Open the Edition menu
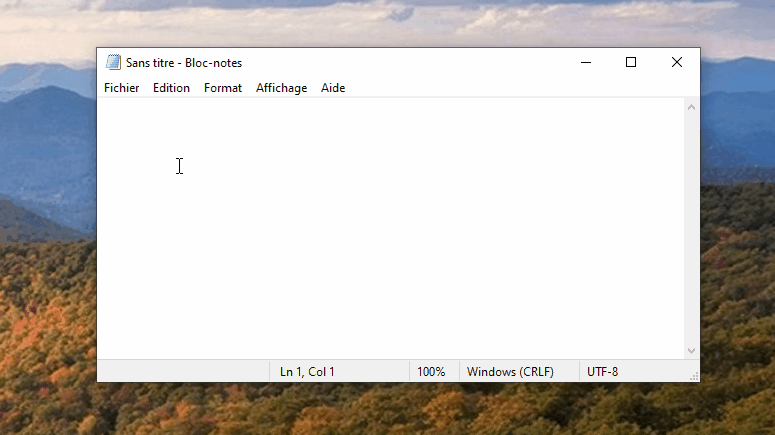Image resolution: width=775 pixels, height=435 pixels. [x=172, y=88]
